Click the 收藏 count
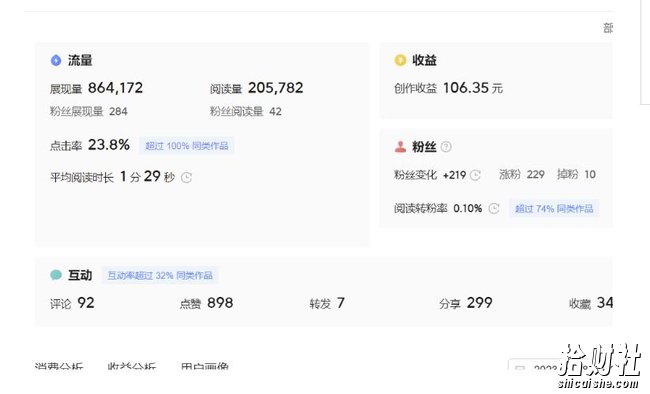 [605, 303]
